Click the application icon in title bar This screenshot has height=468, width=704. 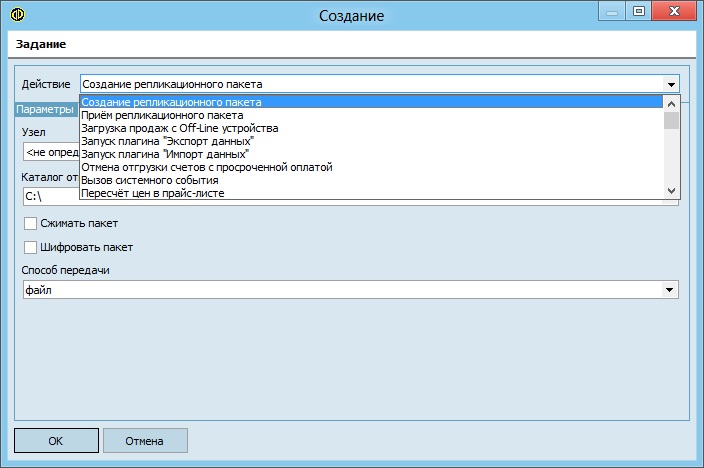click(17, 15)
